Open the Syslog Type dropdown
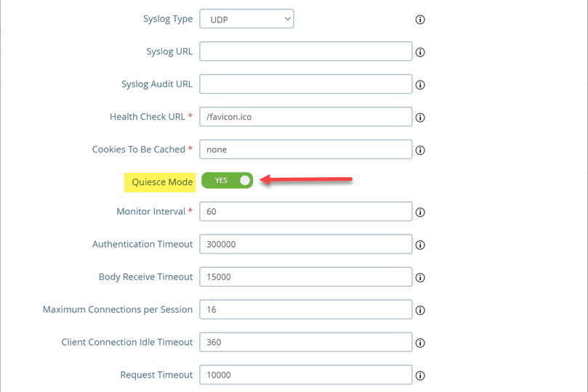Viewport: 588px width, 392px height. [x=246, y=19]
